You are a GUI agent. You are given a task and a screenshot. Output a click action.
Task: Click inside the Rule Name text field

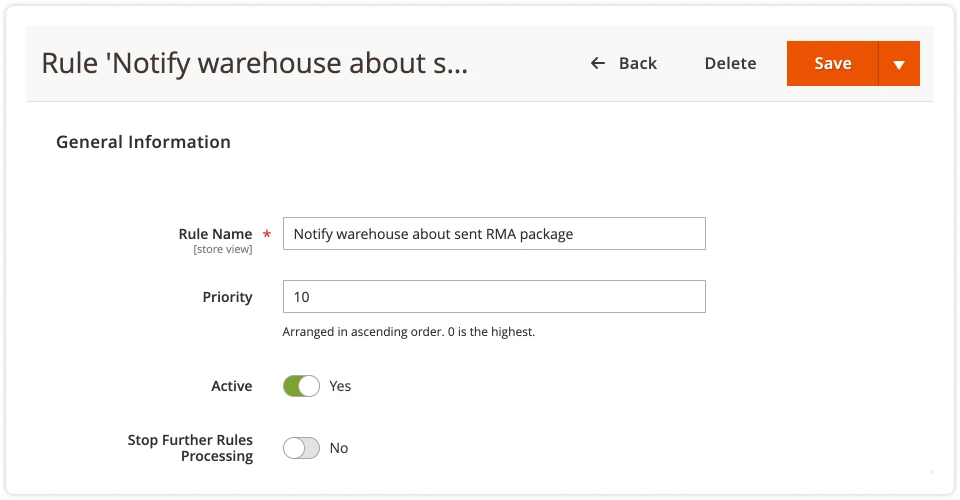pos(494,234)
